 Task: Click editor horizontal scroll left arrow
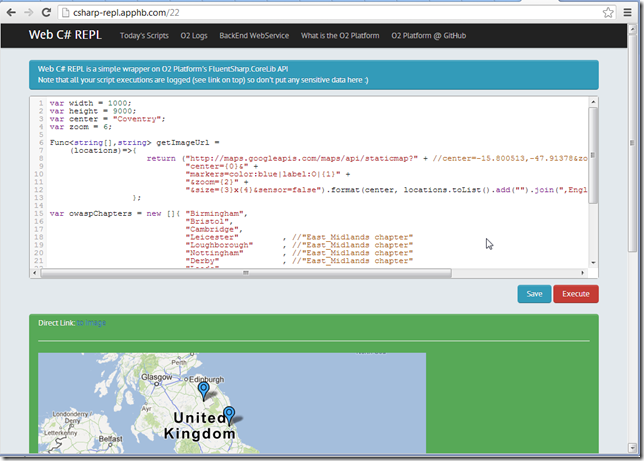[35, 273]
